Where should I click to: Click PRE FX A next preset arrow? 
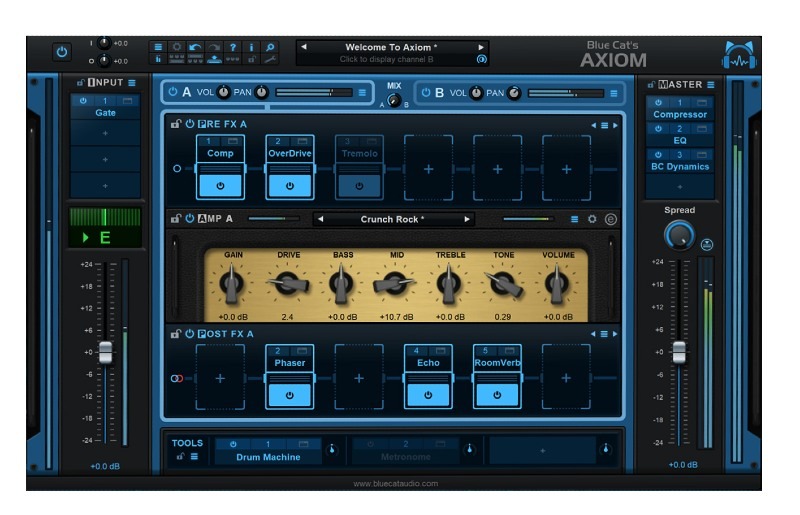(615, 125)
